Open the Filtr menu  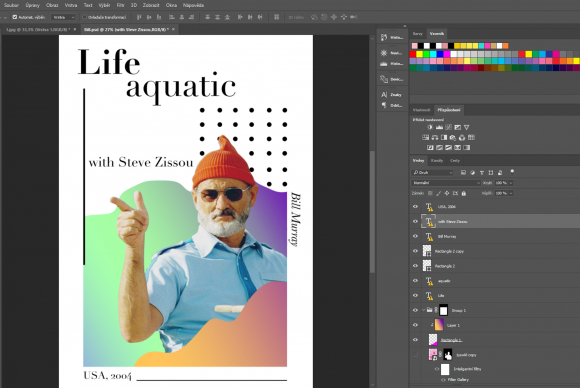[120, 5]
